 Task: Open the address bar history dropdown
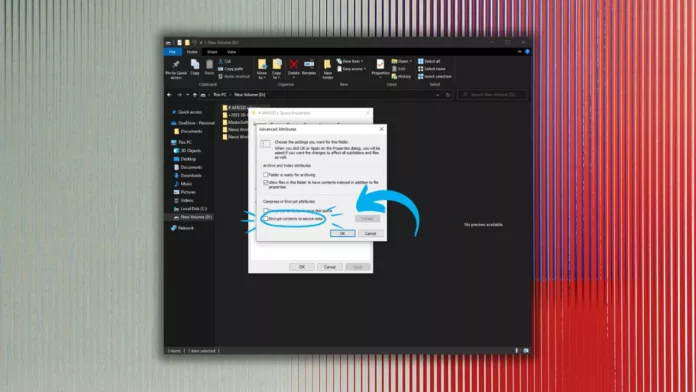click(x=438, y=95)
